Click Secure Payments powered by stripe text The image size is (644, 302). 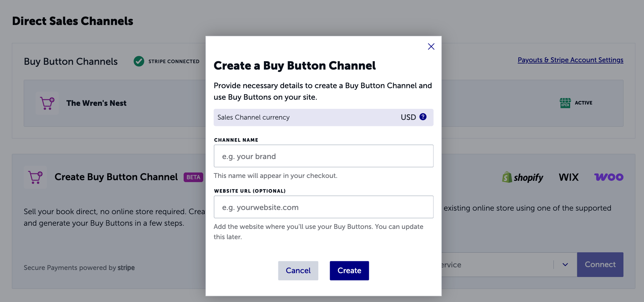(x=79, y=268)
